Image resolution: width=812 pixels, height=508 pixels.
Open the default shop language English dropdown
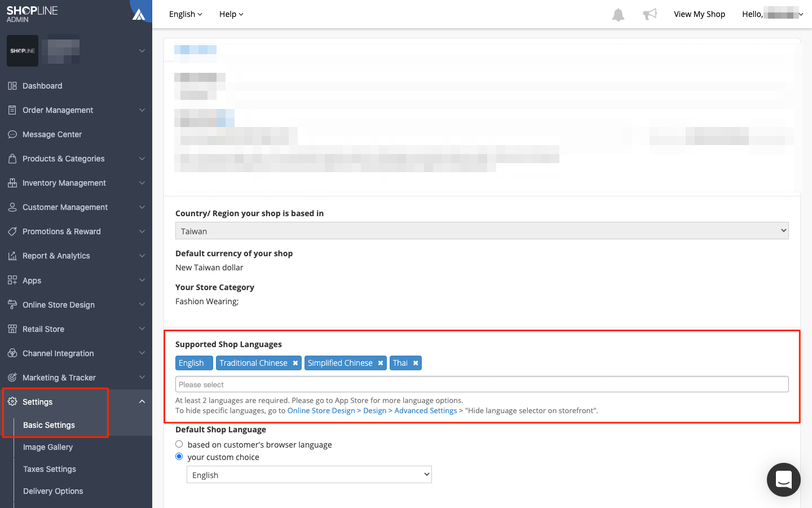pyautogui.click(x=309, y=475)
